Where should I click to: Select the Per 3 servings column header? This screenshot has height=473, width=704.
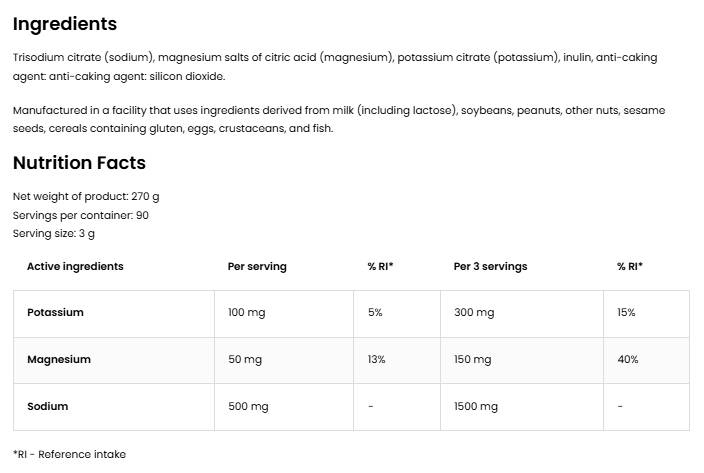click(x=490, y=267)
